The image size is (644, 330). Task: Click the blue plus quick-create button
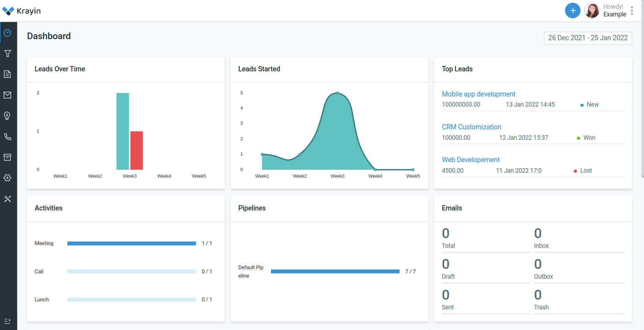(572, 11)
